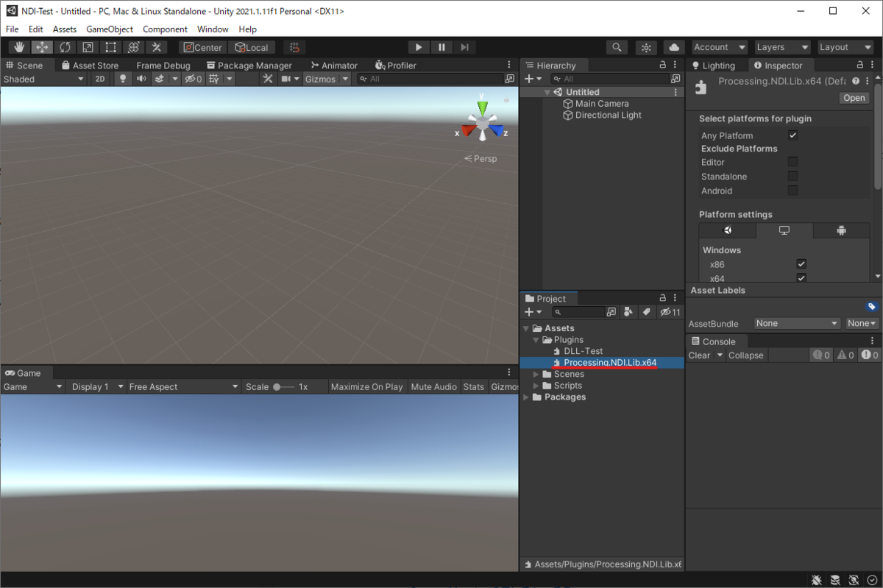
Task: Open the Component menu
Action: point(165,29)
